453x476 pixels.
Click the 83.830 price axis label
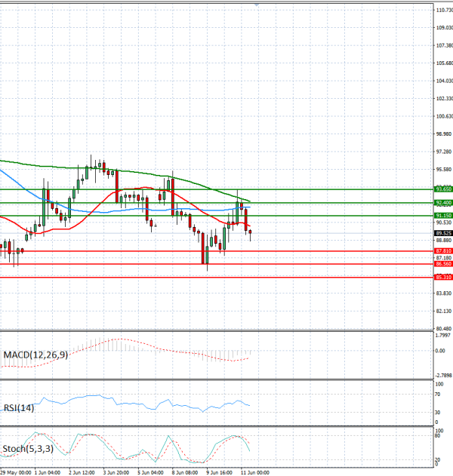click(x=444, y=293)
